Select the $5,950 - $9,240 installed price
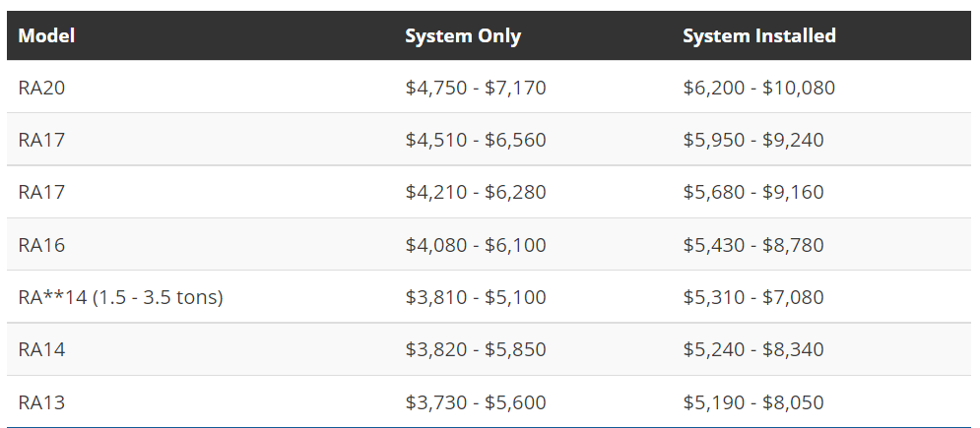The image size is (980, 428). click(x=753, y=140)
